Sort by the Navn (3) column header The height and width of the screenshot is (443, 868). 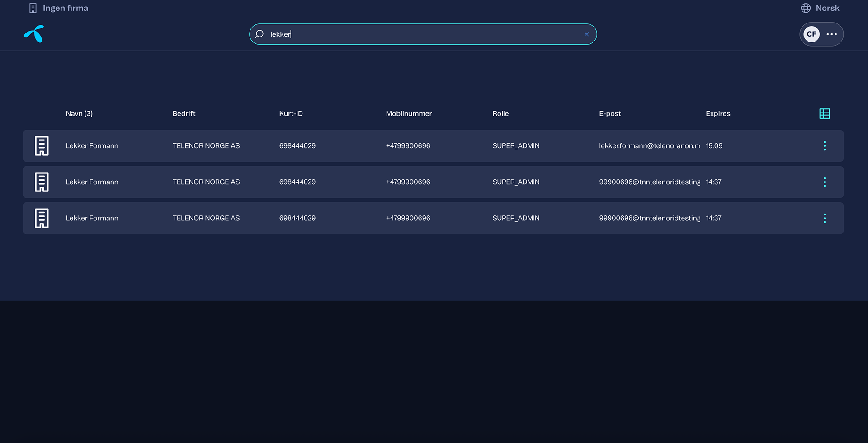79,113
